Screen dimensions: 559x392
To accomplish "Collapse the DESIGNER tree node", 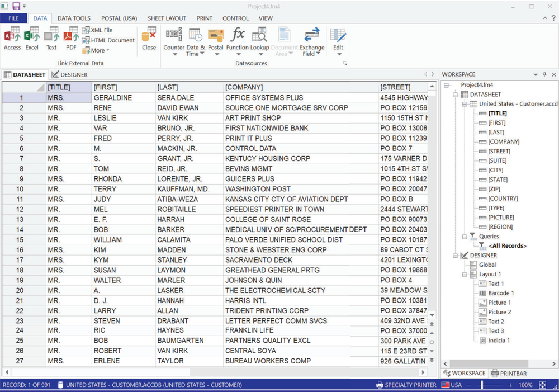I will (456, 256).
